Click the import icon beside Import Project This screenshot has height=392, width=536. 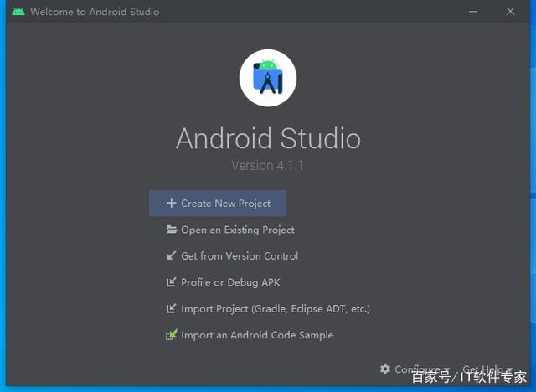click(171, 308)
